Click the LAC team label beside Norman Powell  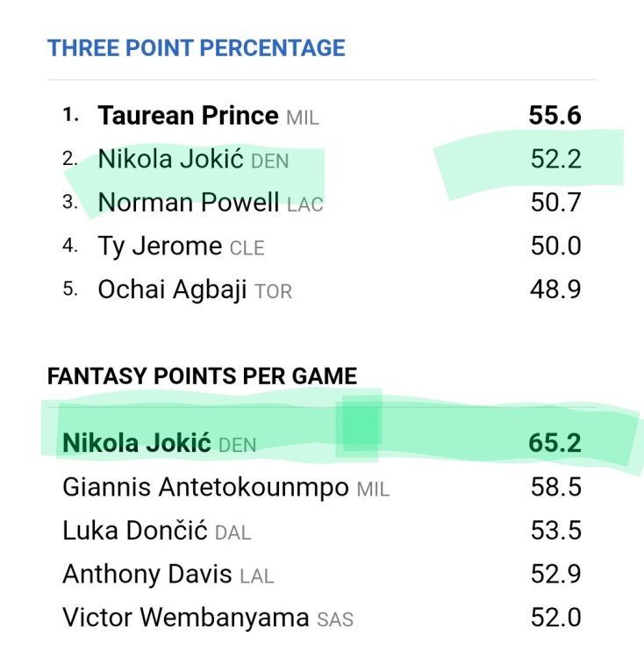point(305,205)
